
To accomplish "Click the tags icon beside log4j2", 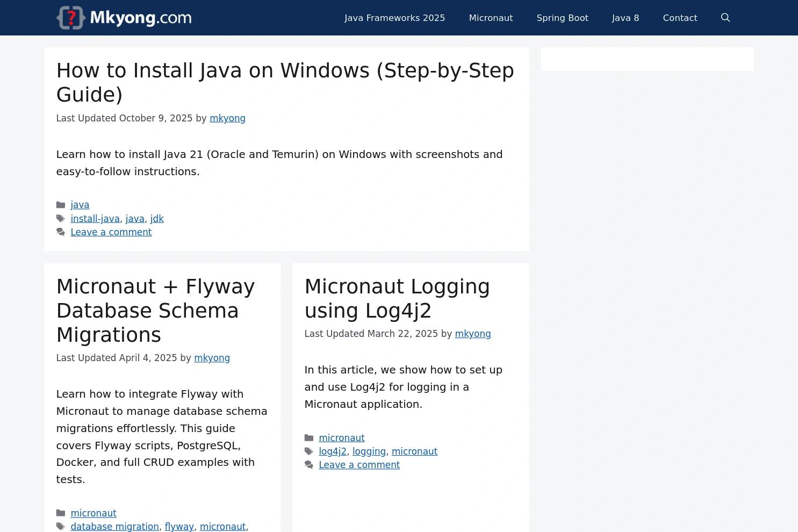I will 309,451.
